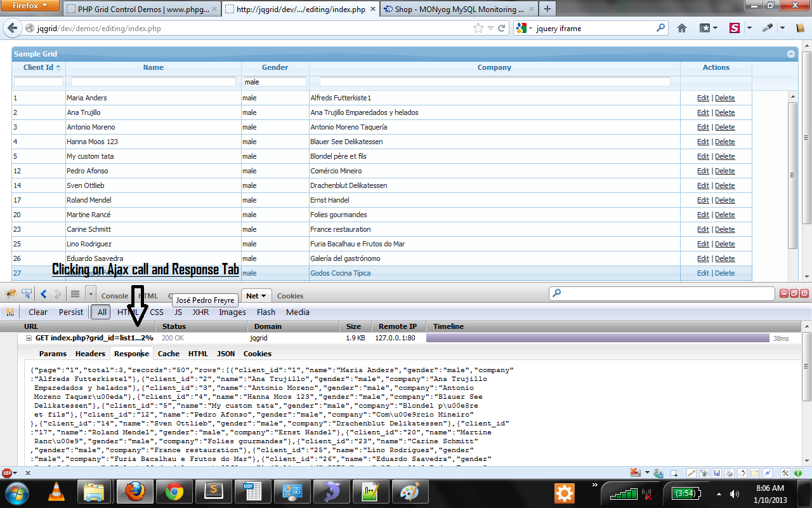The width and height of the screenshot is (812, 508).
Task: Open the Net panel dropdown menu
Action: tap(263, 296)
